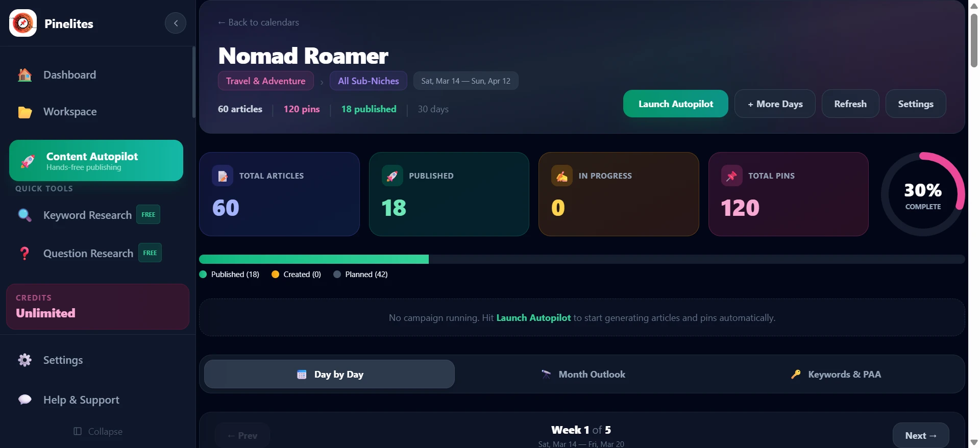Click the sidebar Settings gear icon
This screenshot has height=448, width=980.
[24, 360]
